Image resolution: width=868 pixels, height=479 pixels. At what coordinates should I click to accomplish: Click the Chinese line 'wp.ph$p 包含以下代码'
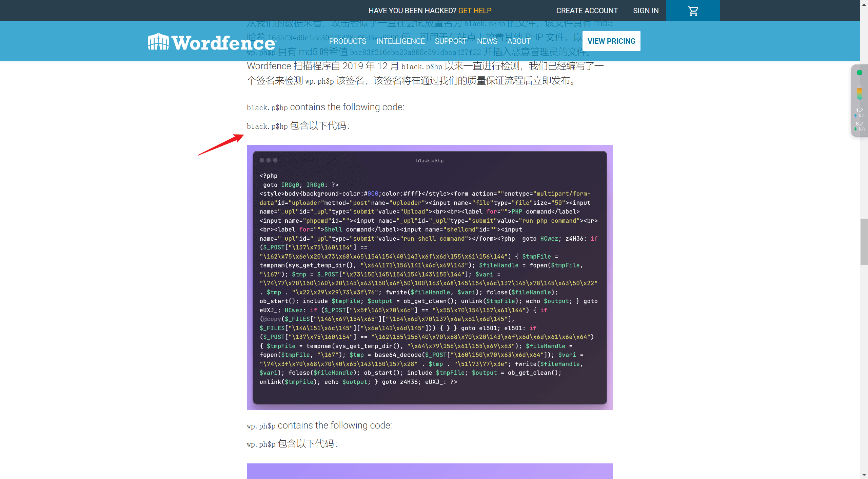click(x=292, y=444)
